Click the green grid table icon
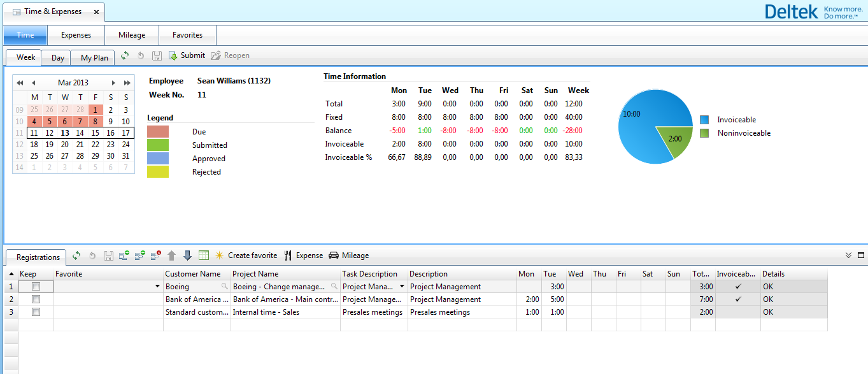The image size is (868, 374). coord(204,255)
